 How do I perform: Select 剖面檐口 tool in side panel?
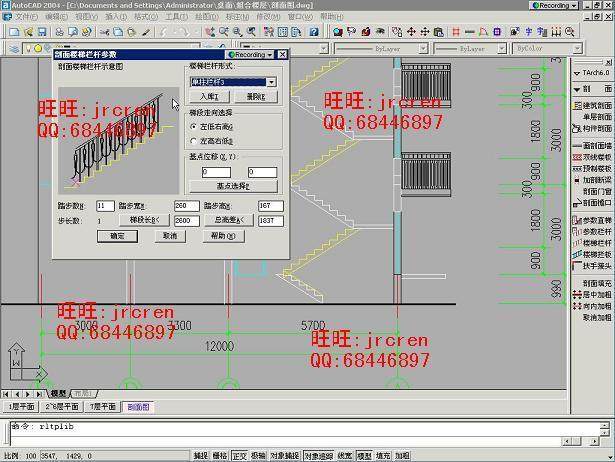tap(592, 203)
